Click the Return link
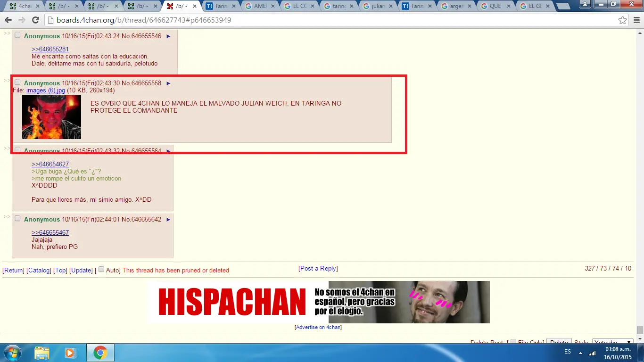The height and width of the screenshot is (362, 644). [x=14, y=271]
